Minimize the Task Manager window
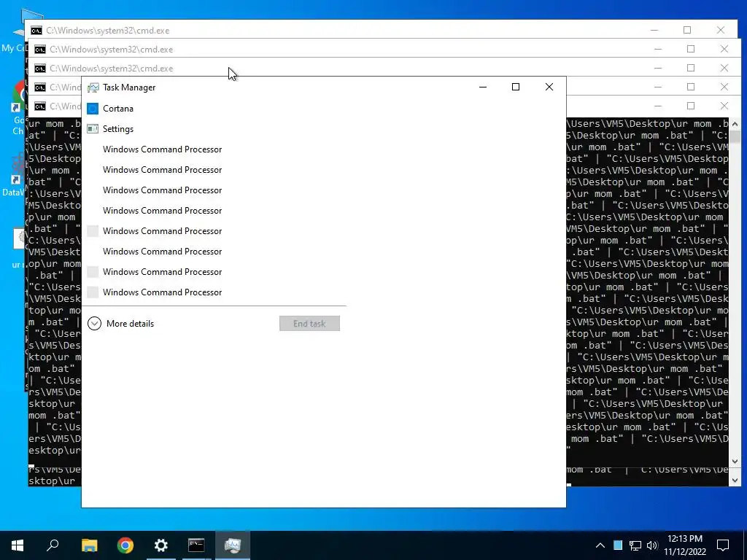The height and width of the screenshot is (560, 747). [483, 87]
